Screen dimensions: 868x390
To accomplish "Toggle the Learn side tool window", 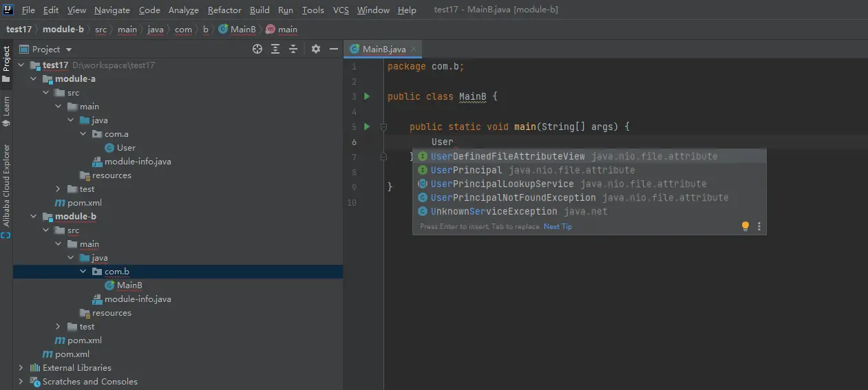I will point(6,111).
